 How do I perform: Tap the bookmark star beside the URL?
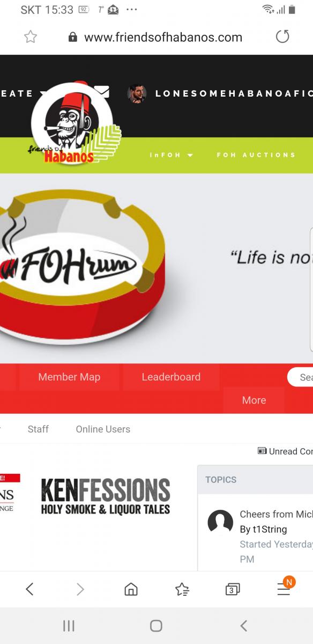click(31, 37)
